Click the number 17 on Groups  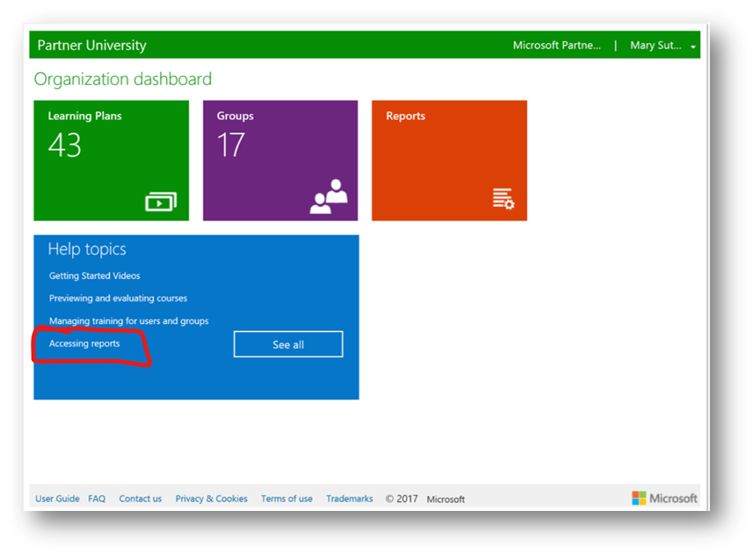(x=231, y=145)
